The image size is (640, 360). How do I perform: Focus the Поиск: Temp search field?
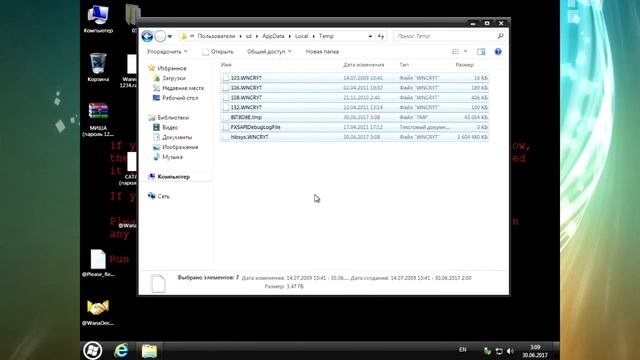(x=445, y=36)
